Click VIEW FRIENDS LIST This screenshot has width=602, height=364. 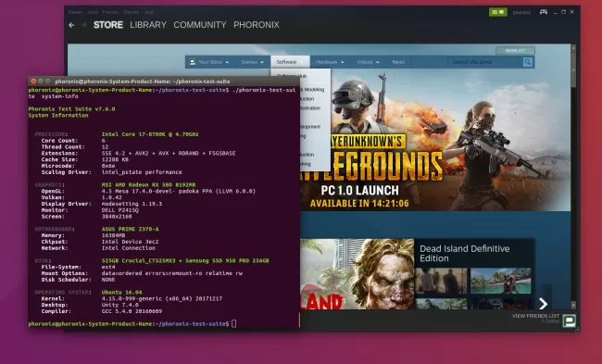[535, 316]
